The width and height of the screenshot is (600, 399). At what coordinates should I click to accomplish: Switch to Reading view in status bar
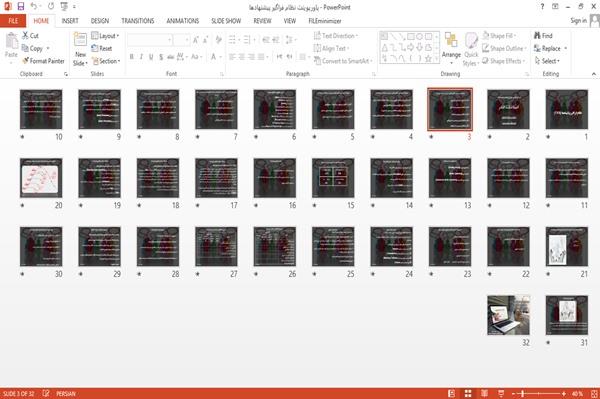(x=484, y=393)
